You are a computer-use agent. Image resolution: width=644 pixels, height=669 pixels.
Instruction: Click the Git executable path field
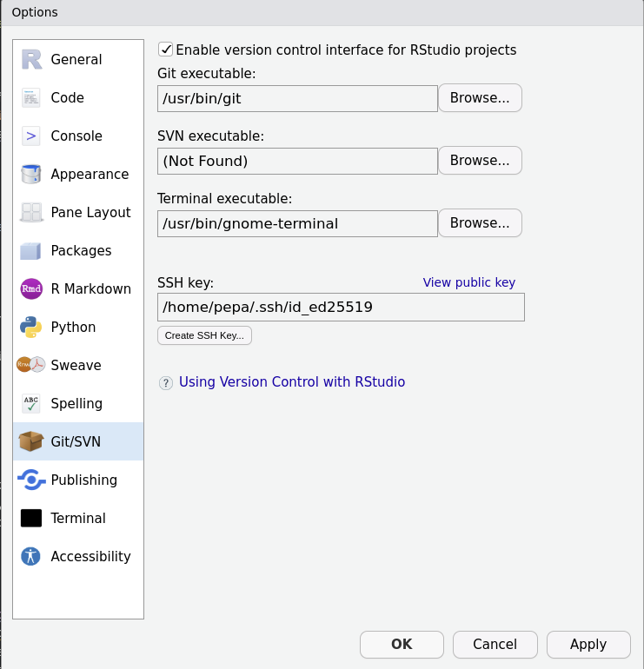pos(297,98)
